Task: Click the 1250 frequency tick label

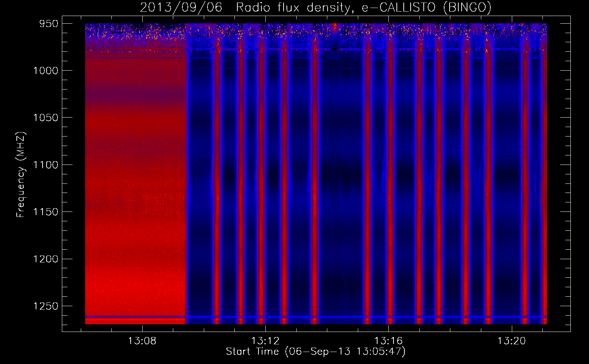Action: click(x=46, y=306)
